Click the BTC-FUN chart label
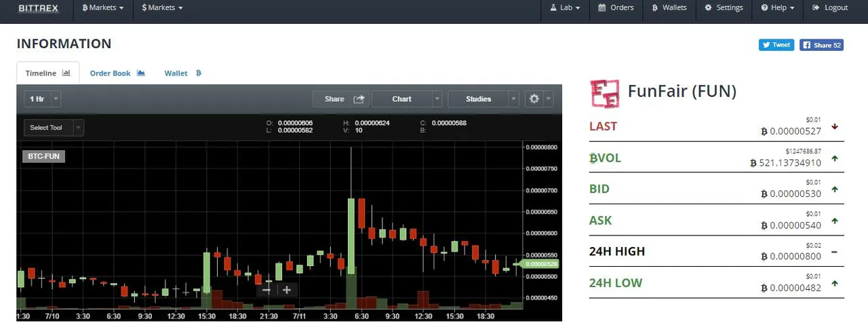The width and height of the screenshot is (868, 336). (x=44, y=156)
